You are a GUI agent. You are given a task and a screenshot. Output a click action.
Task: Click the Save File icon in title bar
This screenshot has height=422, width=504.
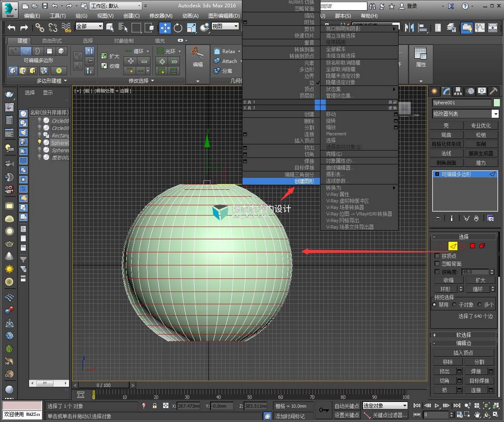tap(45, 6)
